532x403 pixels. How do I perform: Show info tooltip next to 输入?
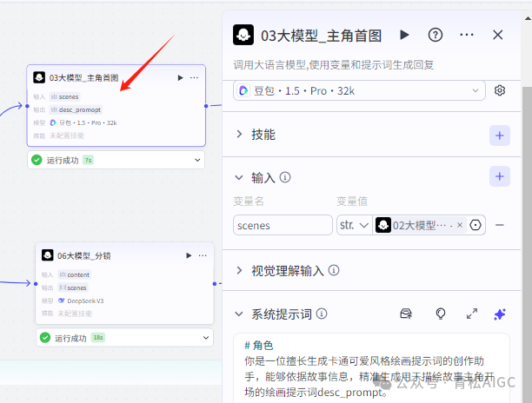click(285, 177)
